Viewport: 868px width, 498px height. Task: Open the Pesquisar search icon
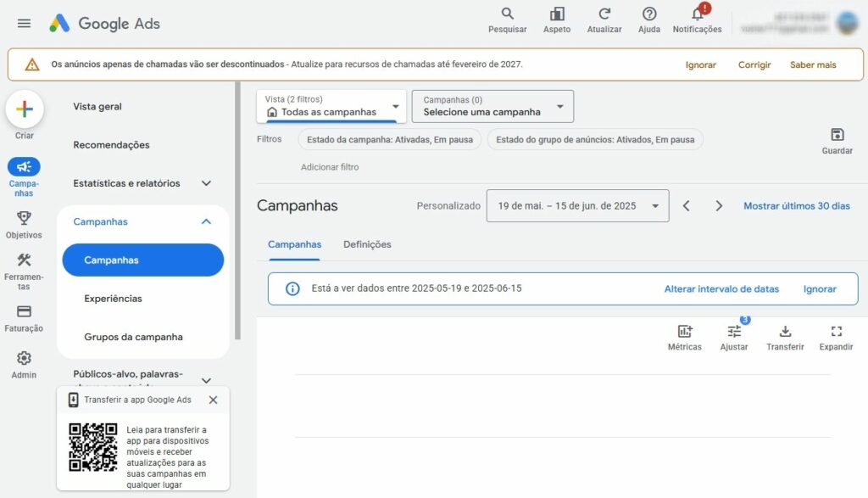506,15
